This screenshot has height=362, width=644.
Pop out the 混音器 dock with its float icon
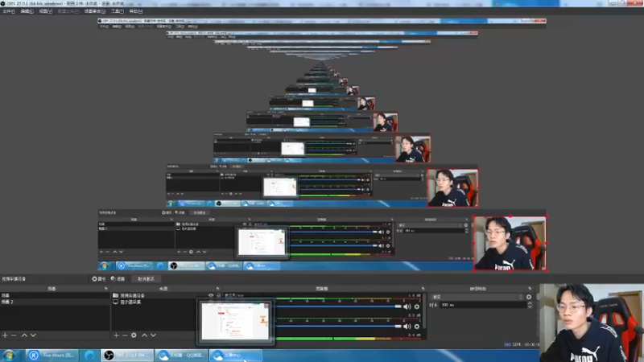(x=423, y=289)
